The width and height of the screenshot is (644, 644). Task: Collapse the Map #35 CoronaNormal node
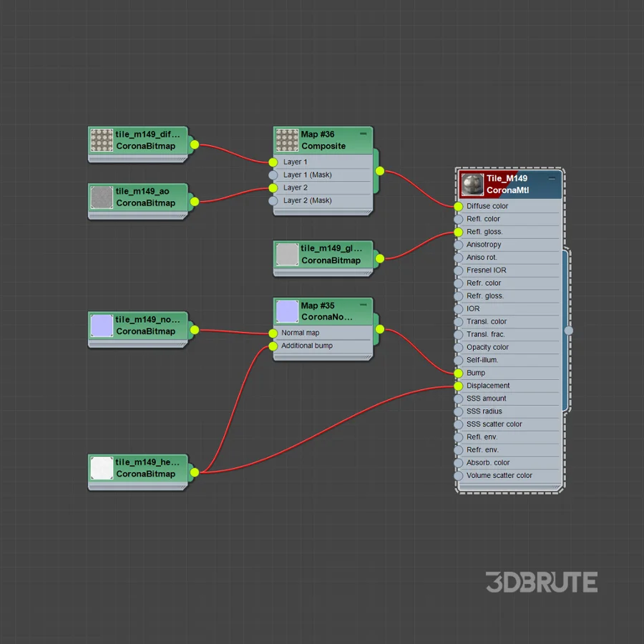[363, 305]
